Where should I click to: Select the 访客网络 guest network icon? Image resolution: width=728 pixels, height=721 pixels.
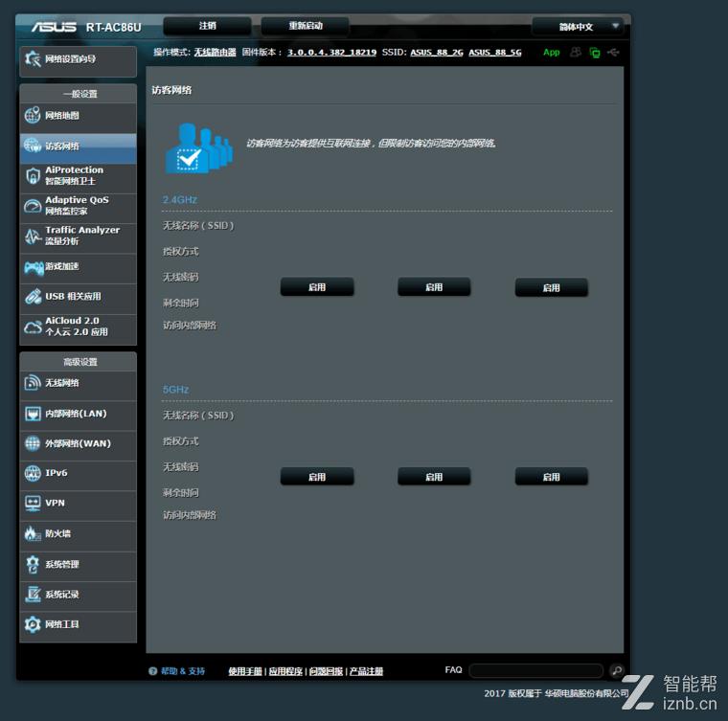tap(33, 146)
